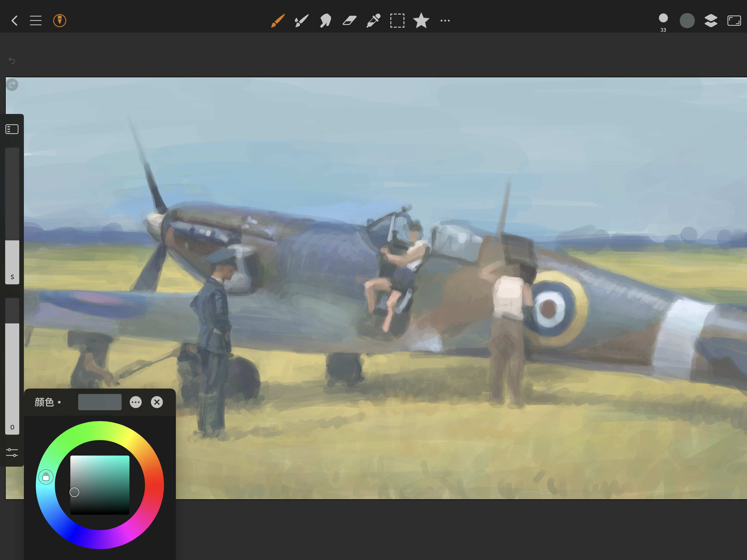Toggle the pen stylus mode icon
This screenshot has width=747, height=560.
(x=60, y=21)
